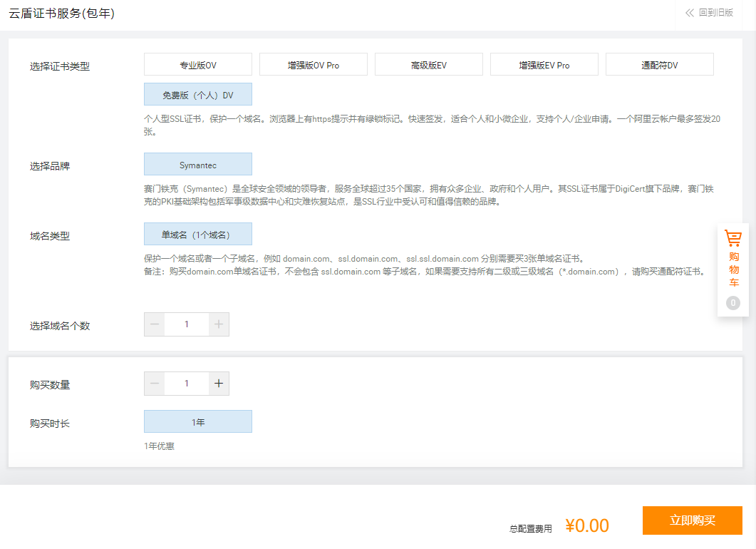Select the 1年 purchase duration

click(198, 421)
